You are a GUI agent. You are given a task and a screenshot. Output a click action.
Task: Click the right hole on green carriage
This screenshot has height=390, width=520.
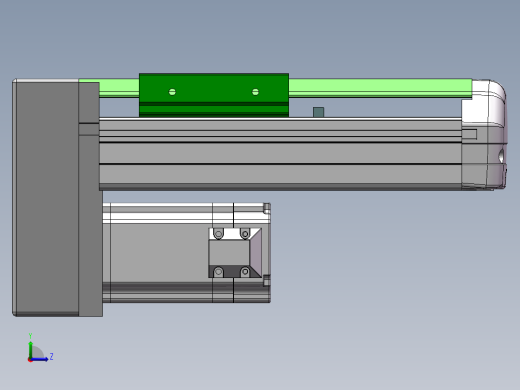click(x=255, y=92)
